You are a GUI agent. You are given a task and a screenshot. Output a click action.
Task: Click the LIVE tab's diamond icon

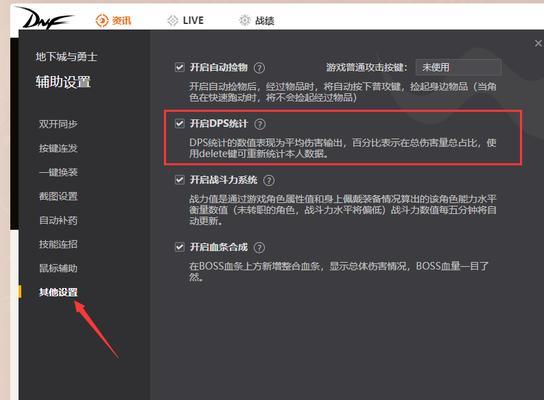173,20
